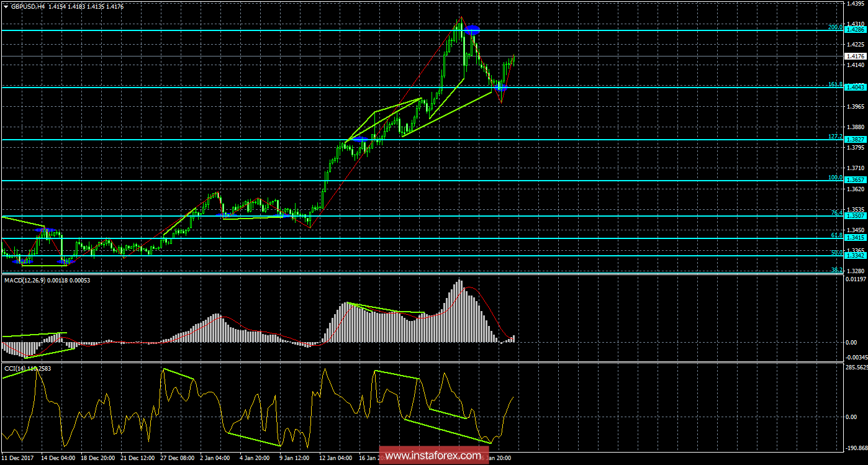Viewport: 868px width, 465px height.
Task: Select the 38.2 Fibonacci level label
Action: (x=837, y=270)
